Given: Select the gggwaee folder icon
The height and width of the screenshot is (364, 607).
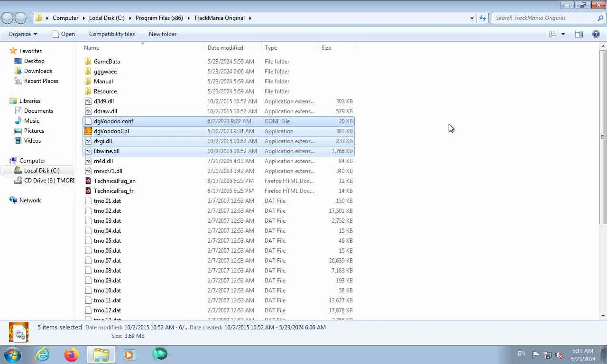Looking at the screenshot, I should [x=88, y=72].
